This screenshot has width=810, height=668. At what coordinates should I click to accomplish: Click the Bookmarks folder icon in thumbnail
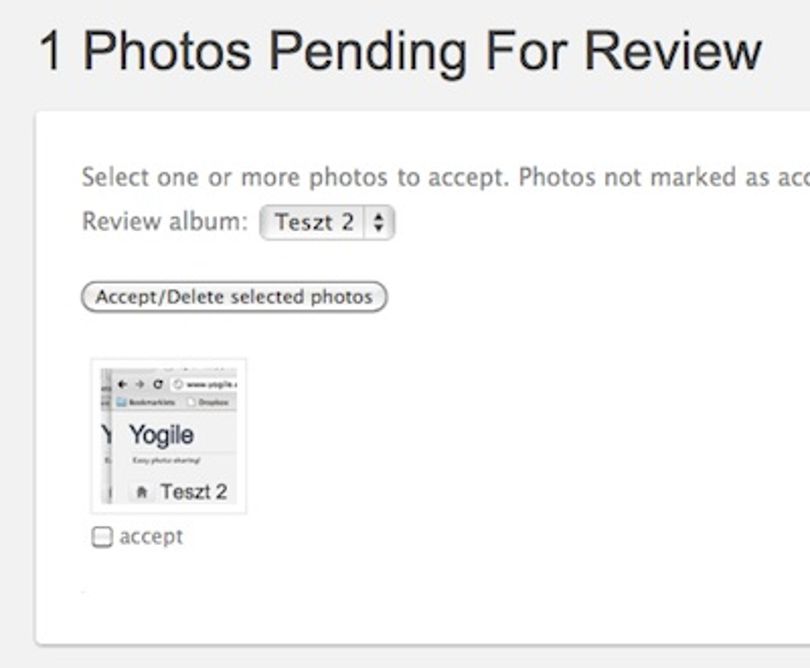click(x=121, y=402)
